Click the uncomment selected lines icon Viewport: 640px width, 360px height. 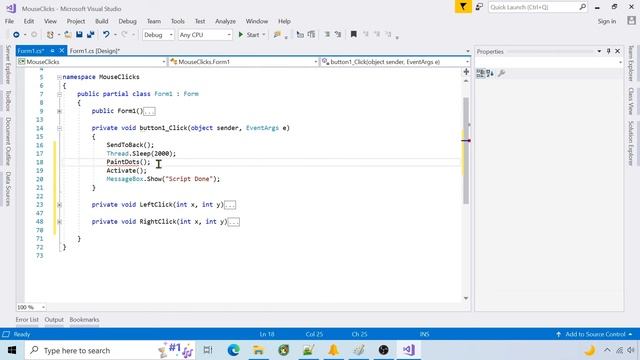338,35
